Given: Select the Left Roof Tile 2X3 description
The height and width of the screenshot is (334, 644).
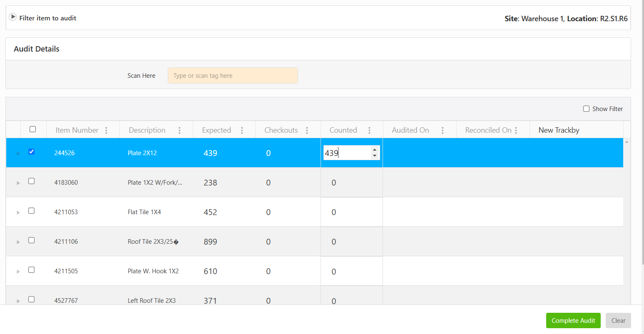Looking at the screenshot, I should [152, 300].
